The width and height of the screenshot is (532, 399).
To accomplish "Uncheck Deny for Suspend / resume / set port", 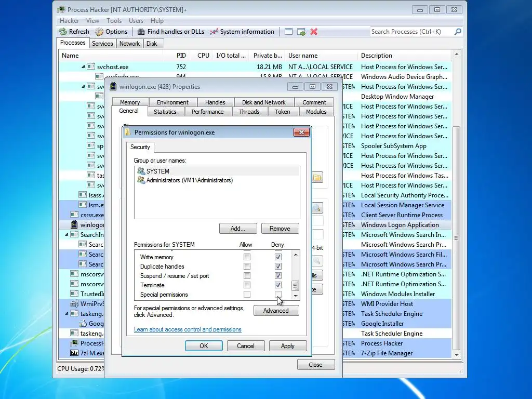I will click(278, 275).
